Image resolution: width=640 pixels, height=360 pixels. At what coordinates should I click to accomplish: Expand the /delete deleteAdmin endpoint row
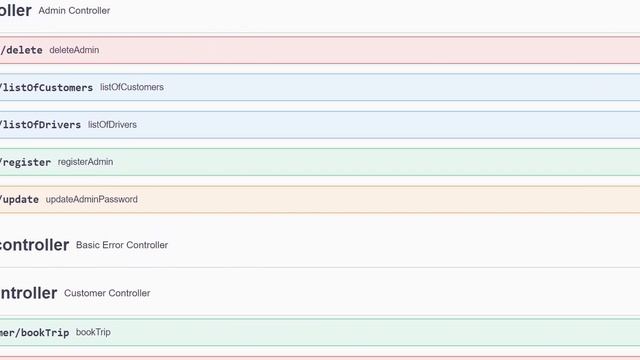(320, 50)
